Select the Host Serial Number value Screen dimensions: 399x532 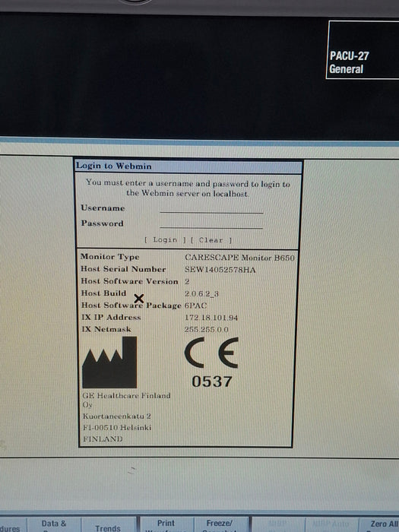tap(220, 270)
